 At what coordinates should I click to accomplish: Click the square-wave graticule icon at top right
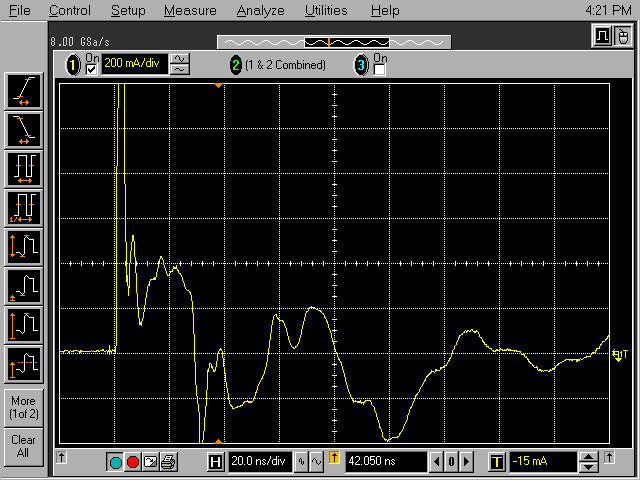point(602,36)
